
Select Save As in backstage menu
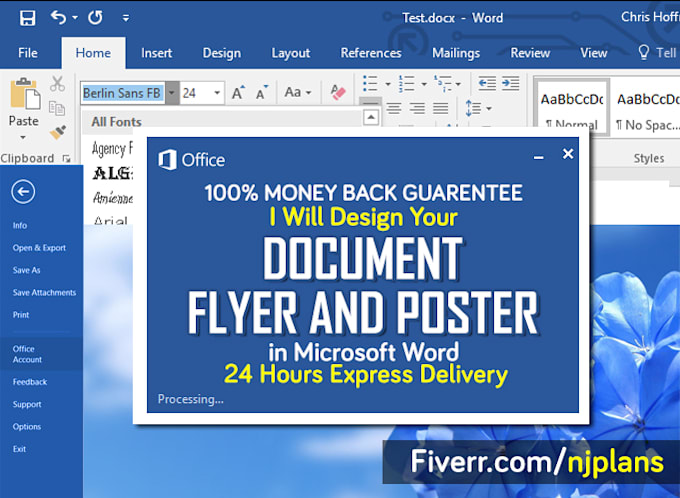click(x=26, y=270)
